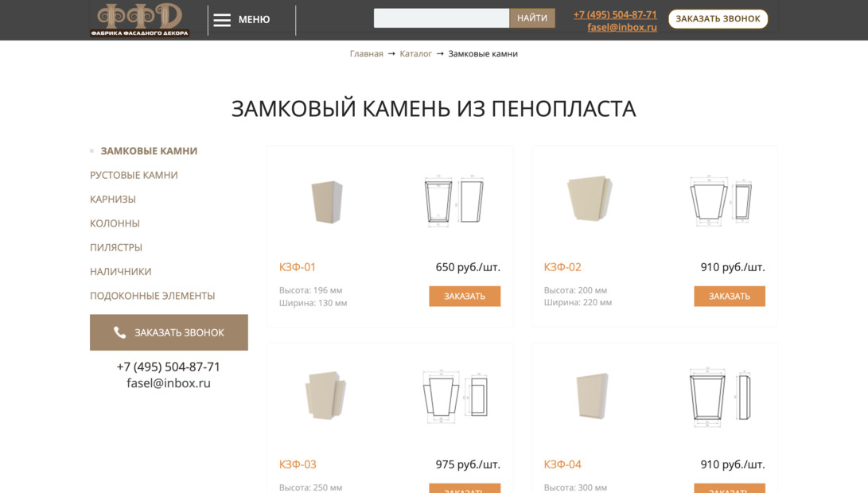View the КЗФ-02 product photo

[x=590, y=199]
